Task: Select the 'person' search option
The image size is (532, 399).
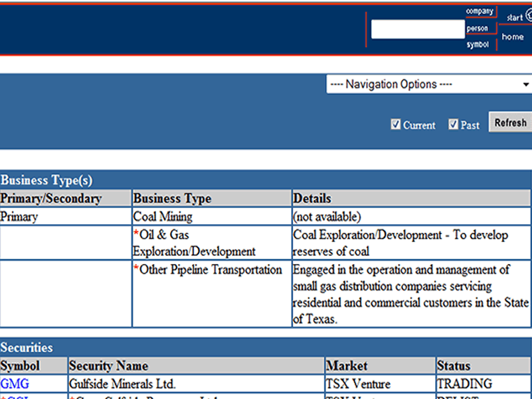Action: point(477,29)
